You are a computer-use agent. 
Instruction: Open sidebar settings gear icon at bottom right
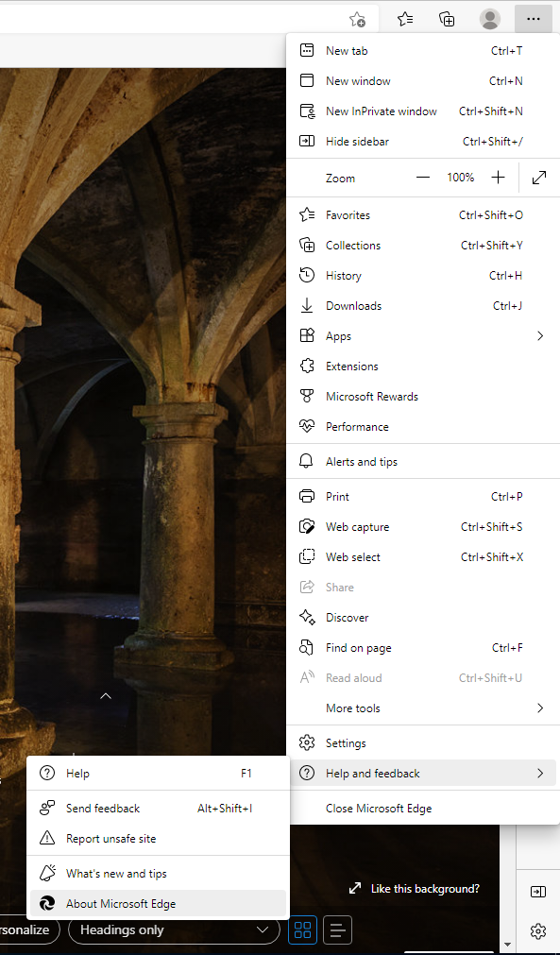[x=538, y=930]
